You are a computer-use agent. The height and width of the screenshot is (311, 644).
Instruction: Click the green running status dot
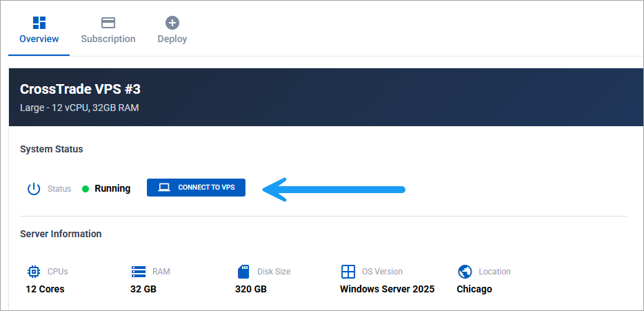85,189
